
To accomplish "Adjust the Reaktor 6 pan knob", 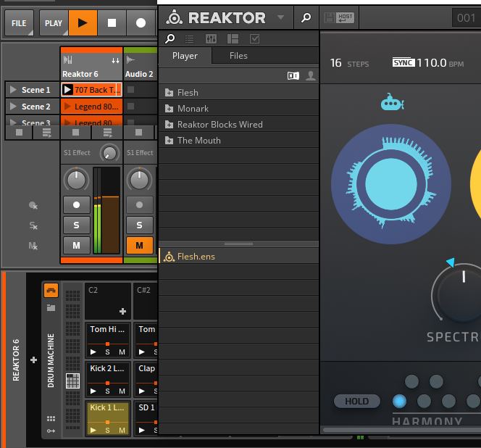I will (76, 179).
